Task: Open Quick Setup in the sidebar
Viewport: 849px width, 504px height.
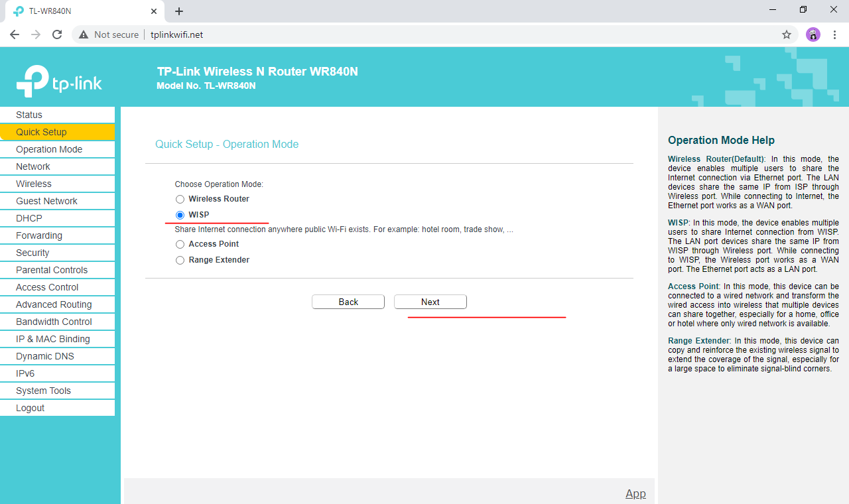Action: (57, 132)
